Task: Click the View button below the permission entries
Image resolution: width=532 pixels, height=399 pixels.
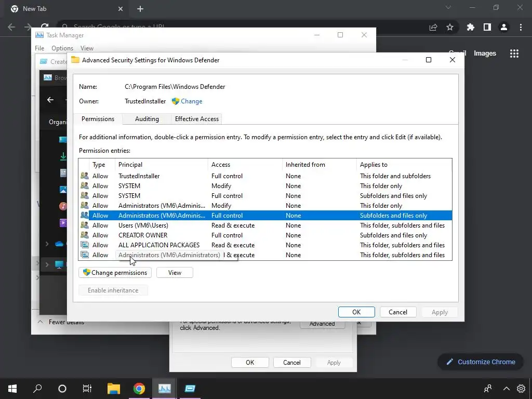Action: (175, 272)
